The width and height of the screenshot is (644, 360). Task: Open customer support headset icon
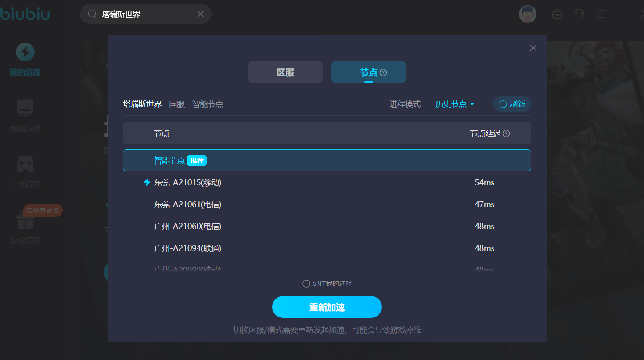(x=579, y=14)
